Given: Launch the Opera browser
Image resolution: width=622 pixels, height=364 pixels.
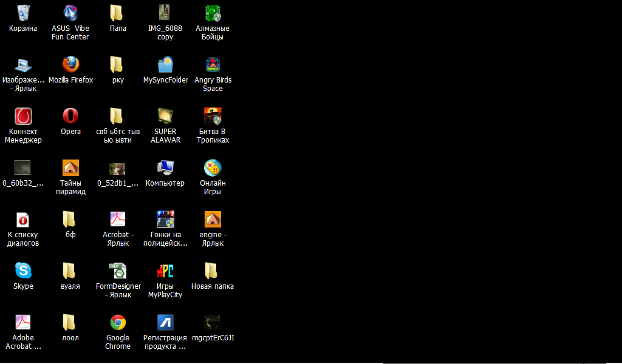Looking at the screenshot, I should 70,116.
